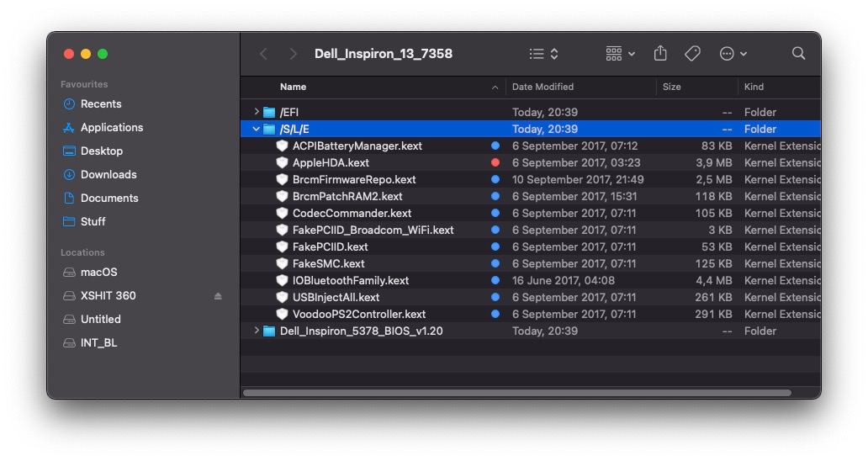Sort by the Kind column header
Image resolution: width=868 pixels, height=461 pixels.
pyautogui.click(x=754, y=87)
